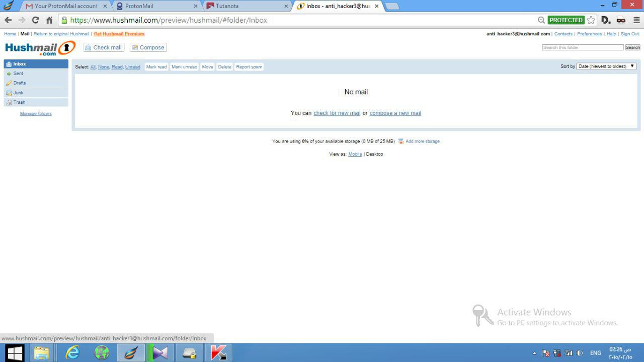
Task: Click the Report spam button
Action: coord(249,67)
